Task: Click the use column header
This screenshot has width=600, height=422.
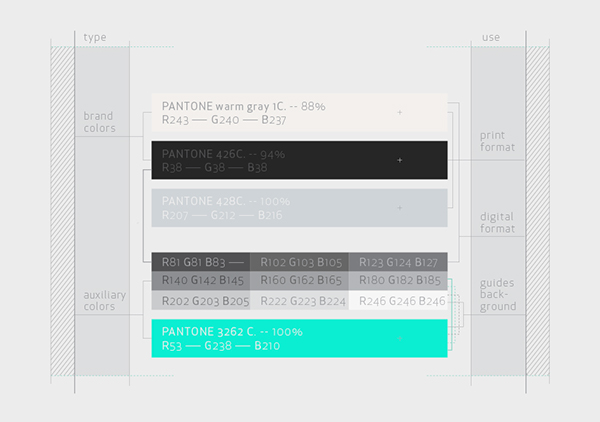Action: coord(491,37)
